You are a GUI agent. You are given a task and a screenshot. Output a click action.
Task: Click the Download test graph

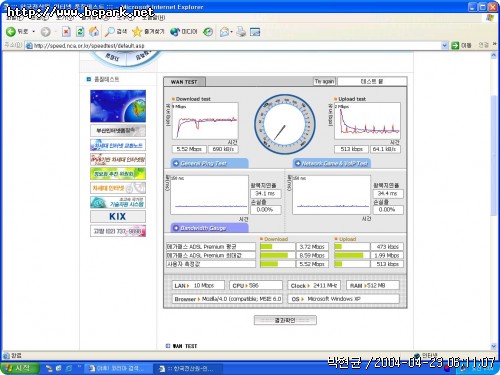click(x=205, y=121)
